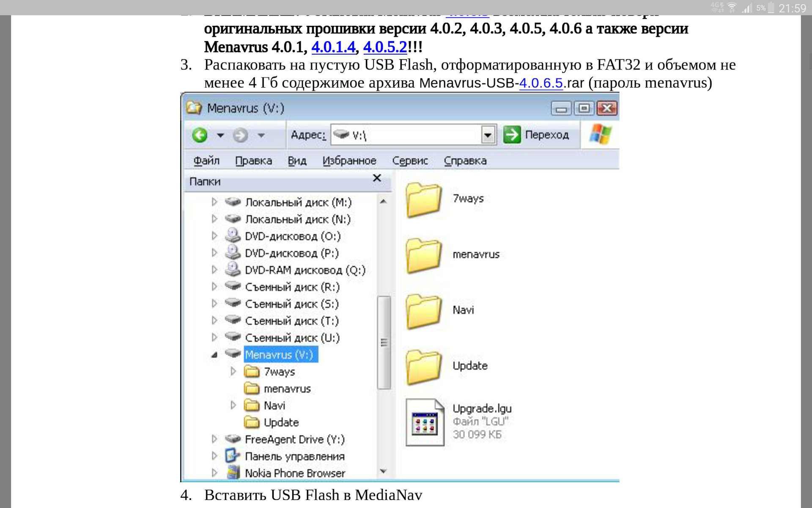Select FreeAgent Drive (Y:) drive icon

pos(233,439)
